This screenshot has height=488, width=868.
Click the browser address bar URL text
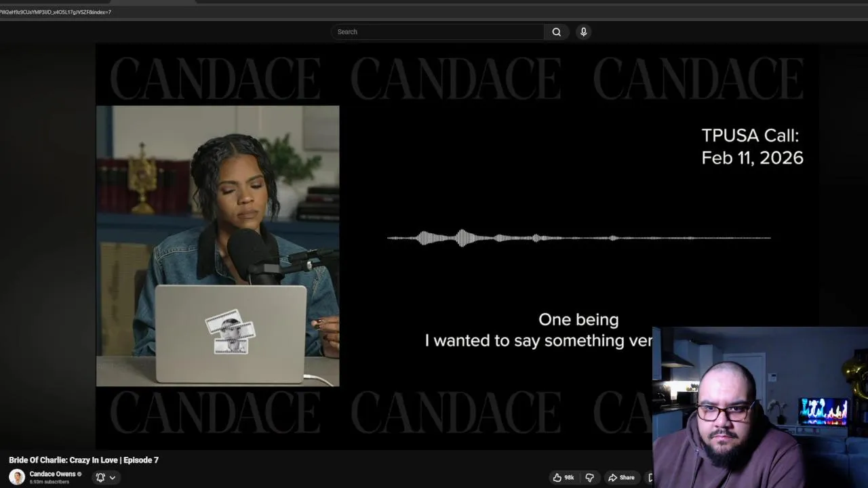point(56,12)
